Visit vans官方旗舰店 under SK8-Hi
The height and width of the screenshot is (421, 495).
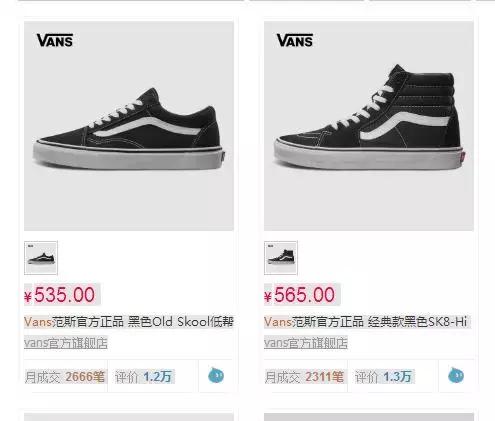click(x=306, y=343)
